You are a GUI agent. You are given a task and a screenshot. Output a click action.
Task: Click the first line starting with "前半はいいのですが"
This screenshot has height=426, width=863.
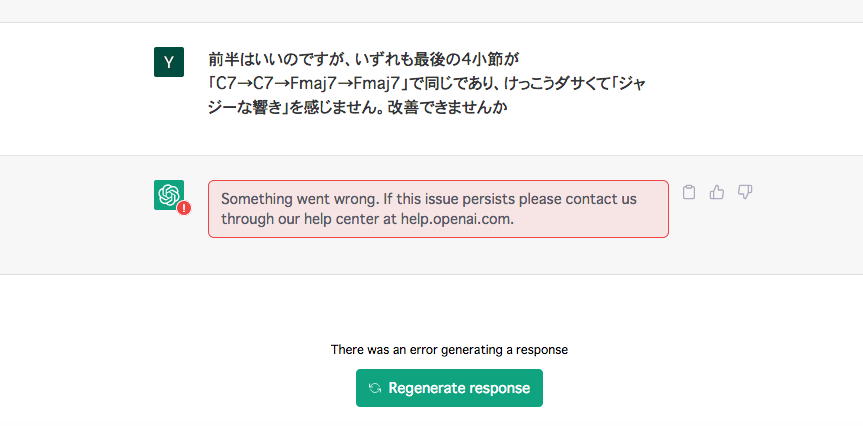click(x=365, y=59)
